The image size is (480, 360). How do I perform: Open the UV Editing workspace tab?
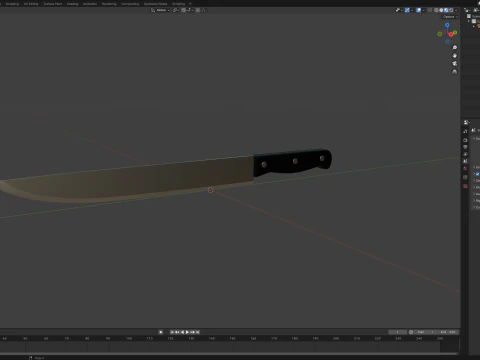coord(31,4)
